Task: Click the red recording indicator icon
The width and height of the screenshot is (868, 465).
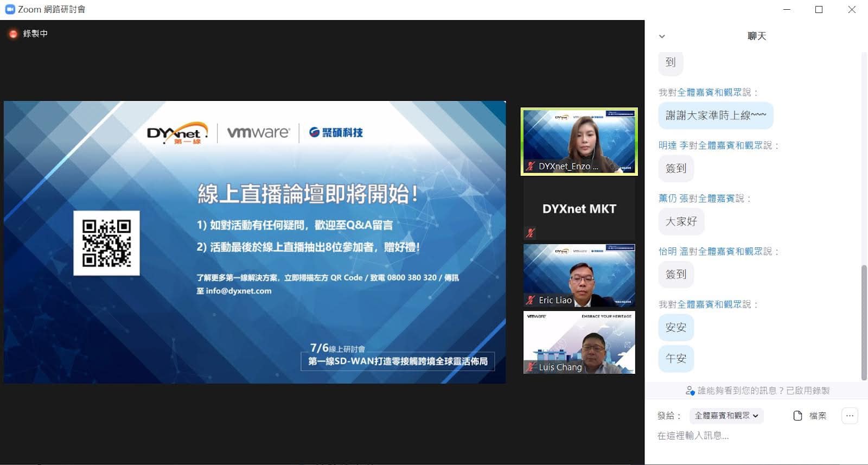Action: [13, 34]
